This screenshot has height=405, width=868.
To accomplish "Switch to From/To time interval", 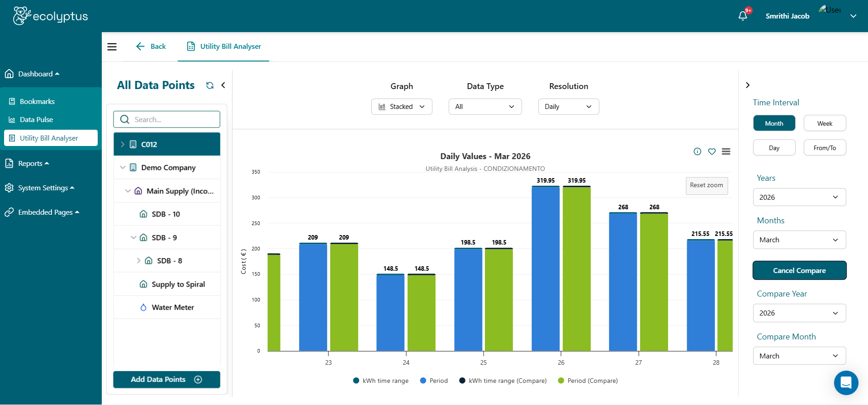I will tap(824, 148).
